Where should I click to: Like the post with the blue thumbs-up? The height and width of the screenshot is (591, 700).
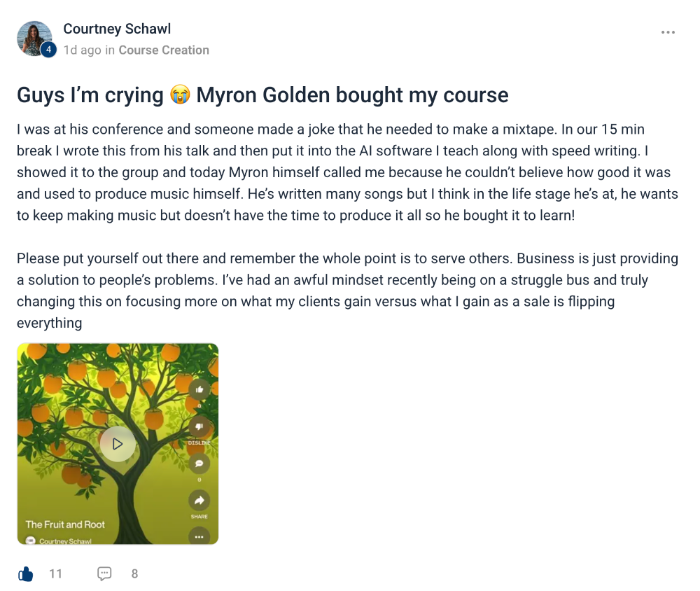[x=26, y=574]
